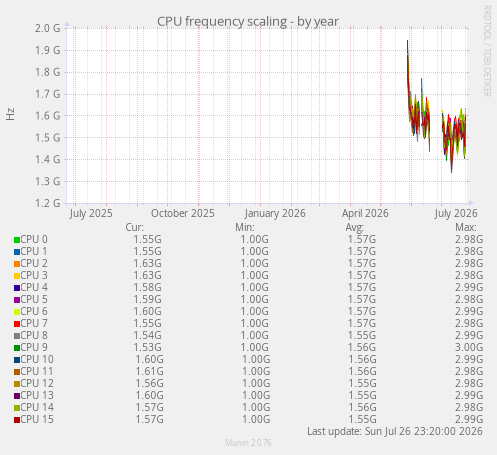Select the 'CPU 0' legend label

click(x=34, y=239)
